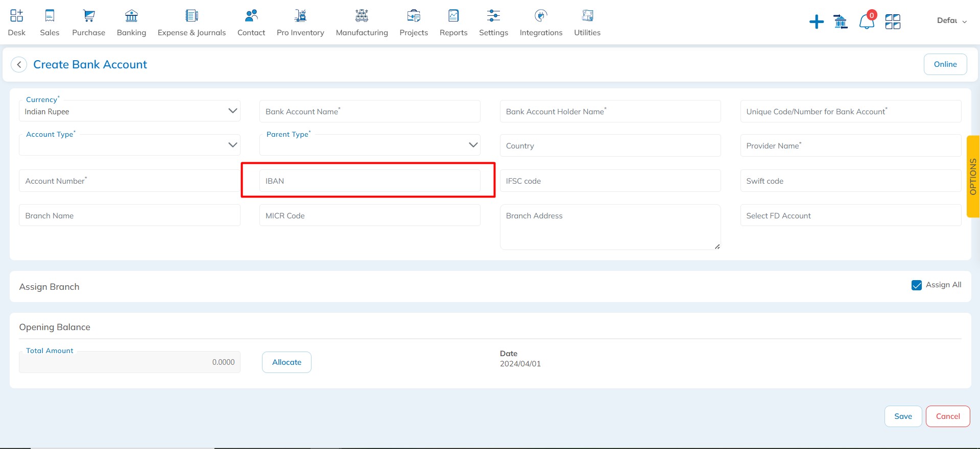Click the Save button
980x449 pixels.
click(903, 416)
